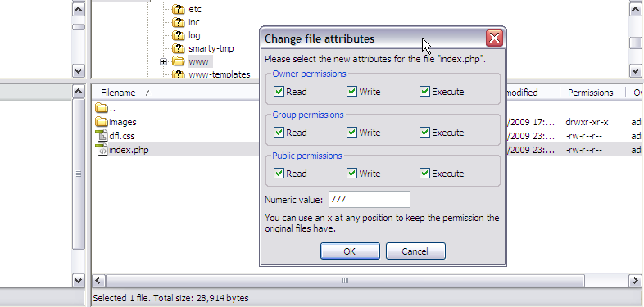
Task: Uncheck Owner Write permission checkbox
Action: (351, 91)
